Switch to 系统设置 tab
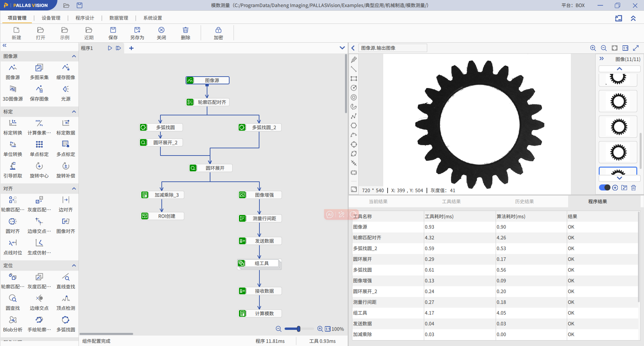This screenshot has width=644, height=346. coord(153,18)
